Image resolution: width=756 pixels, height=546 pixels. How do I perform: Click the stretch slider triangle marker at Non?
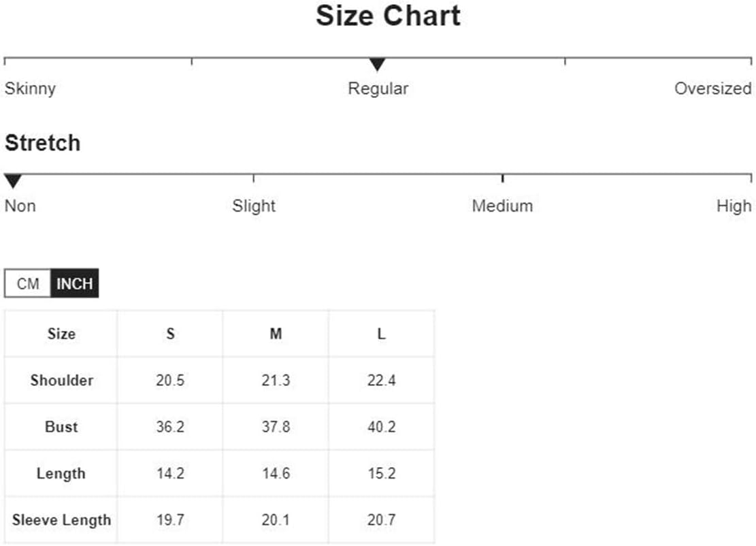coord(13,181)
